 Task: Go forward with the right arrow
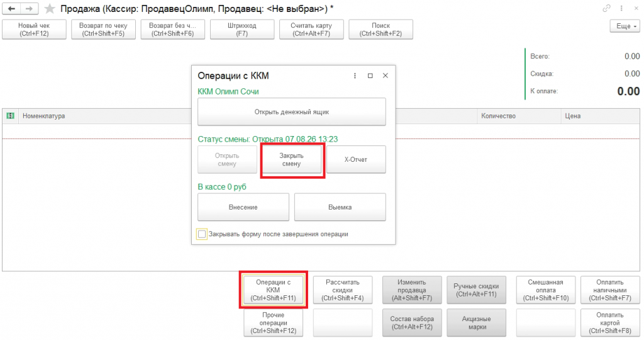[29, 9]
